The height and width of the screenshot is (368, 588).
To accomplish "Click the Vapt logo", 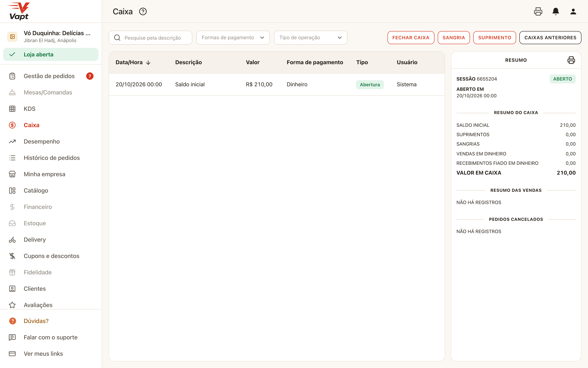I will pyautogui.click(x=19, y=11).
